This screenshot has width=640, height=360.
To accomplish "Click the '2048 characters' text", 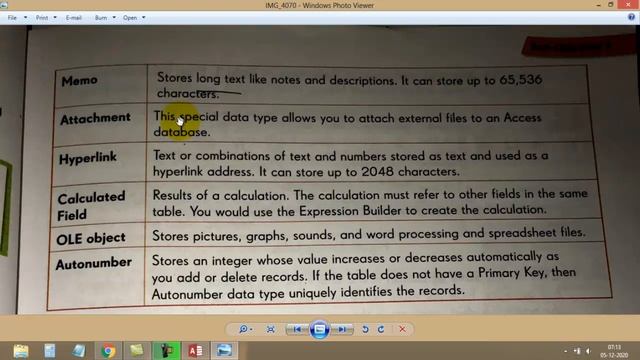I will 410,171.
